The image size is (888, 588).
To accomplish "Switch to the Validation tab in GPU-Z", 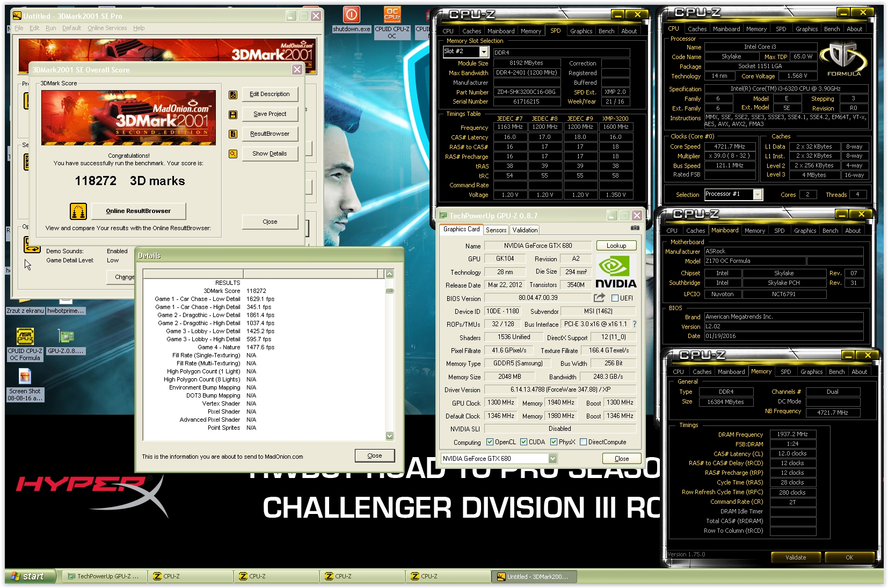I will click(x=525, y=230).
